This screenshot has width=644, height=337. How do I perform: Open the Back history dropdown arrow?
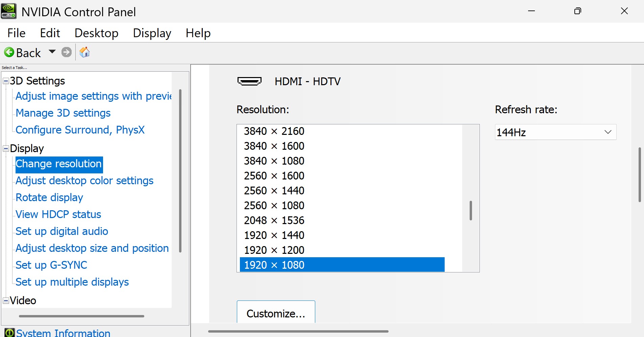[52, 52]
